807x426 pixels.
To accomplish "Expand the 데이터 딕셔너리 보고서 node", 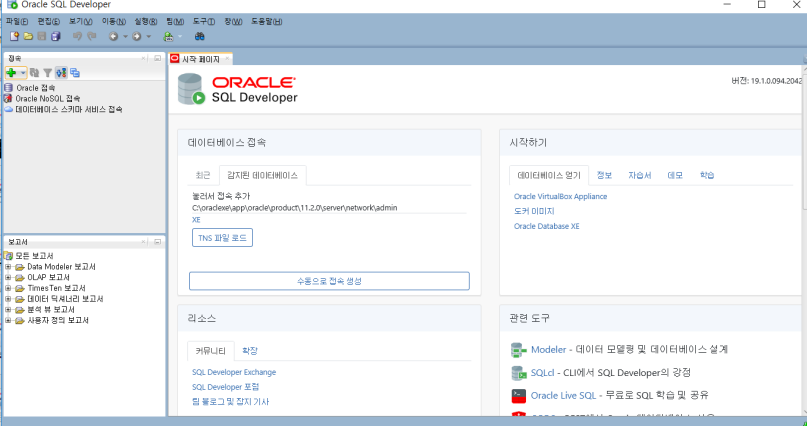I will 8,299.
